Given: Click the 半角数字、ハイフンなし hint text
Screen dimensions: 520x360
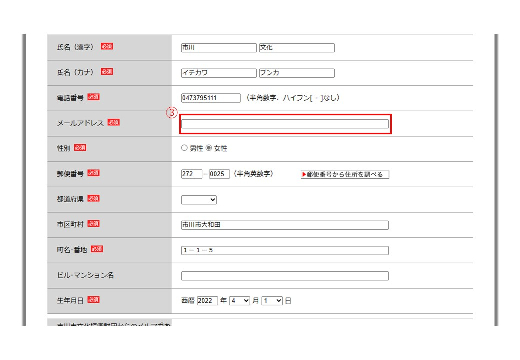Looking at the screenshot, I should (293, 98).
